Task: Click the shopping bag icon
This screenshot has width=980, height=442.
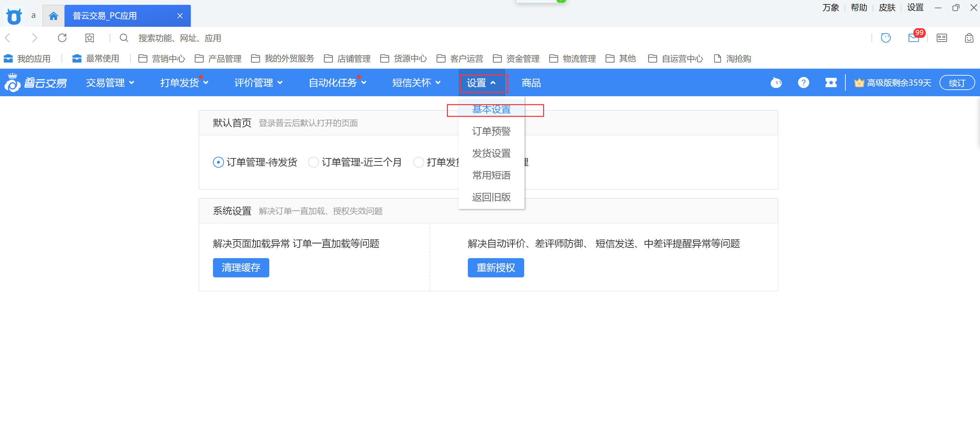Action: coord(969,38)
